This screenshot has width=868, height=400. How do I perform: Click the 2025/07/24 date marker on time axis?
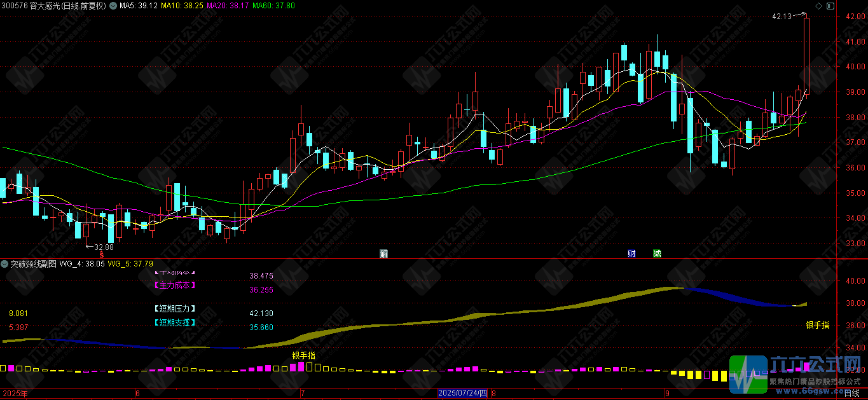(462, 394)
